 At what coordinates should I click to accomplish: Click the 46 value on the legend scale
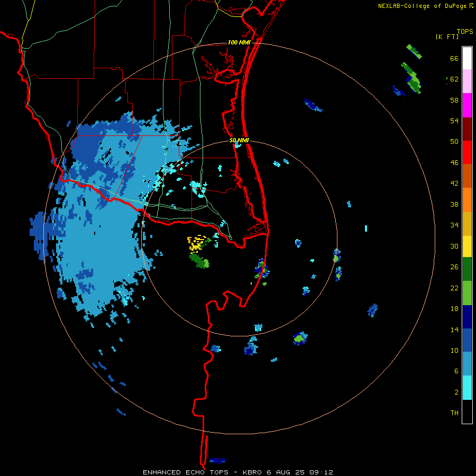(454, 162)
